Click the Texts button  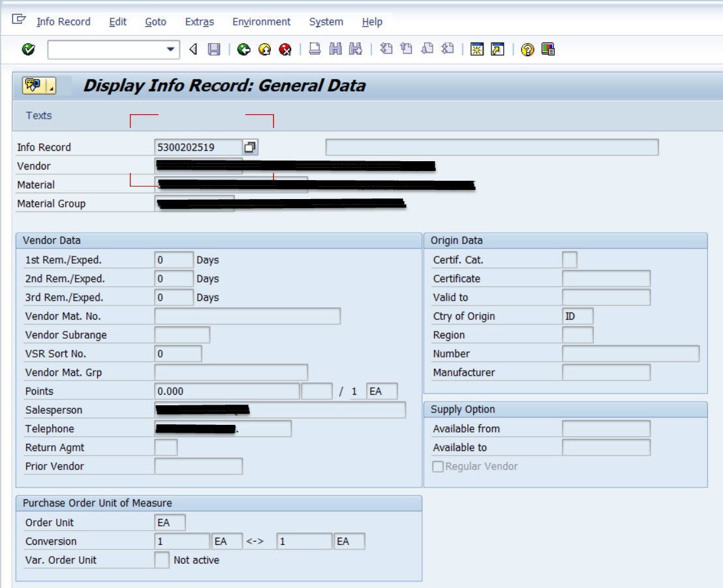pos(38,115)
